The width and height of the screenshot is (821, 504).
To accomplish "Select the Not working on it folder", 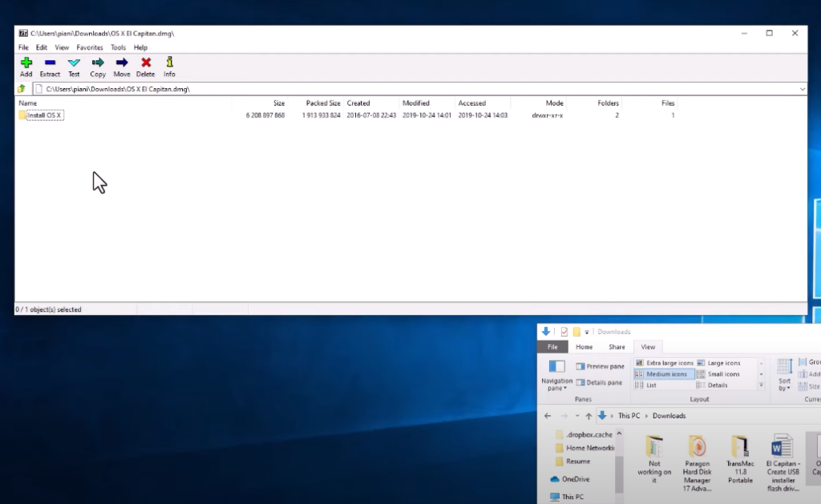I will 654,459.
